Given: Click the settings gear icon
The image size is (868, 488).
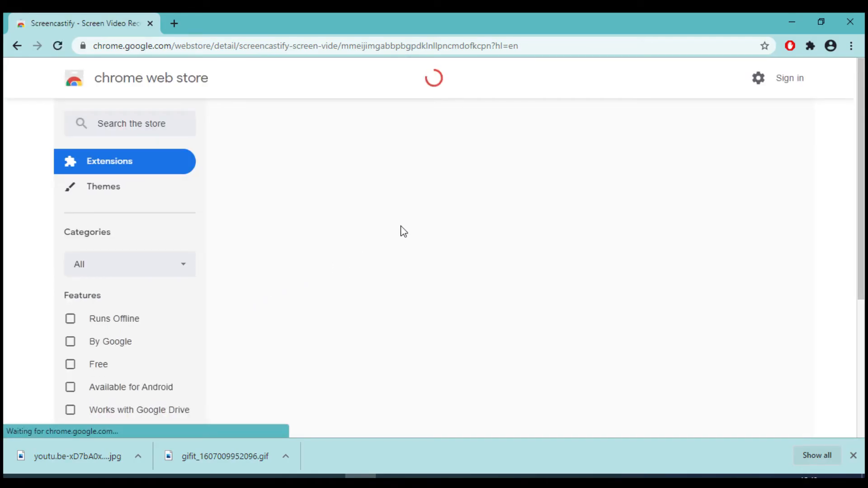Looking at the screenshot, I should 758,77.
